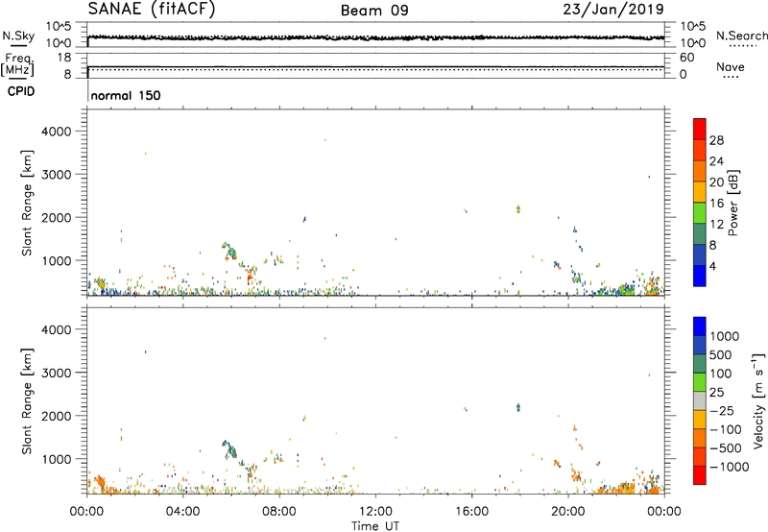
Task: Select the light green 25–100 Velocity colorbar segment
Action: tap(700, 382)
